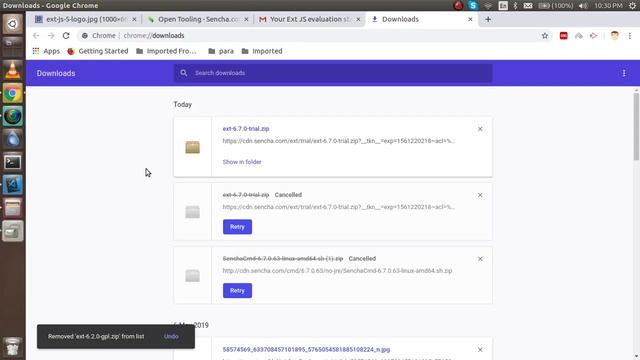
Task: Close the Ext JS evaluation Gmail tab
Action: tap(358, 19)
